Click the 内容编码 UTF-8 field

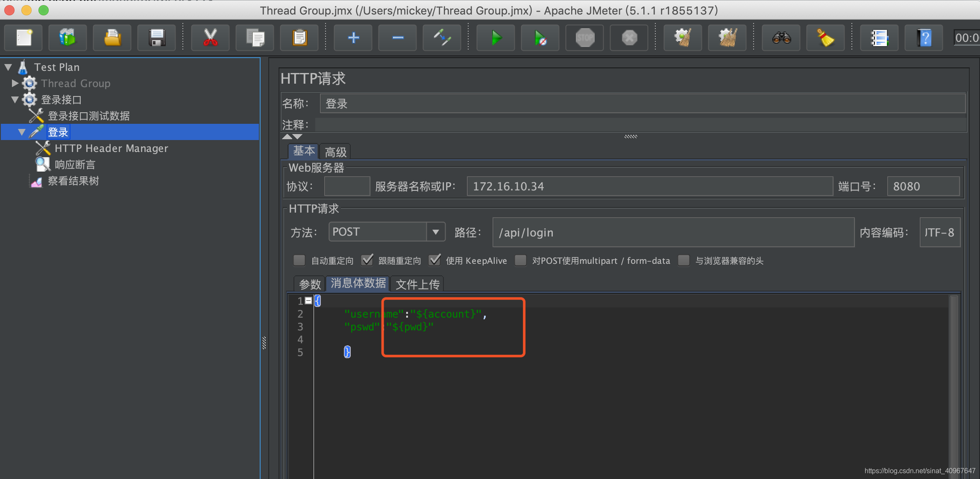(x=940, y=232)
